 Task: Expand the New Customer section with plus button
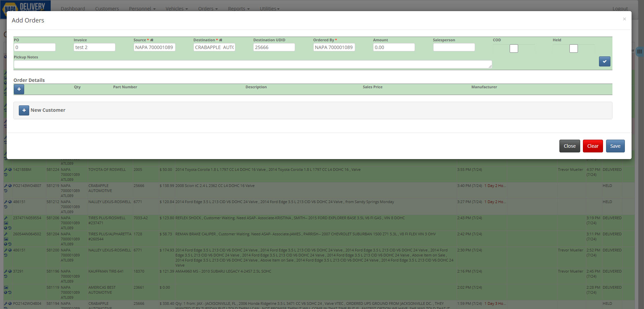pos(24,110)
